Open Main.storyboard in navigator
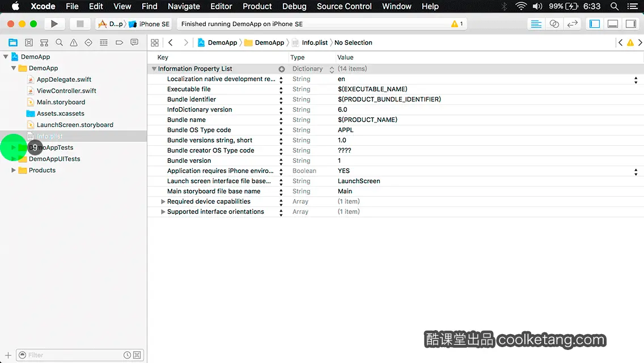The width and height of the screenshot is (644, 363). point(61,102)
